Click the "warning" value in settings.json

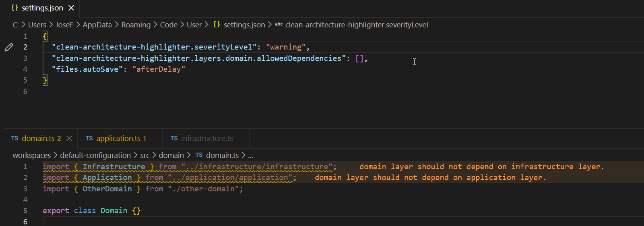coord(286,47)
